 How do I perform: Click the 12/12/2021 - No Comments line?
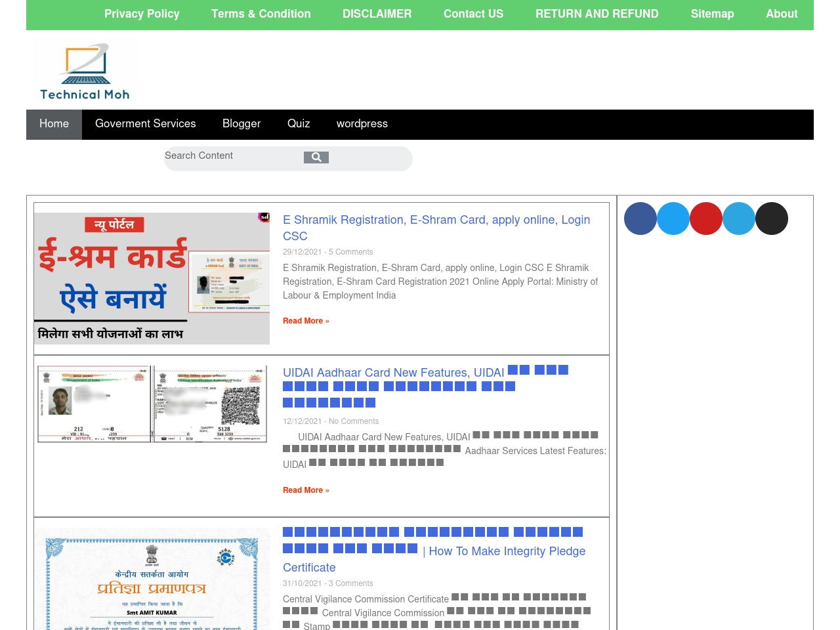pyautogui.click(x=331, y=421)
